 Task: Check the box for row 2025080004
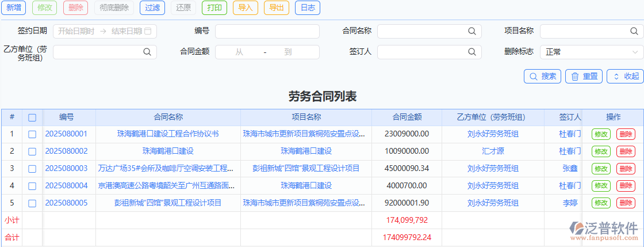32,186
